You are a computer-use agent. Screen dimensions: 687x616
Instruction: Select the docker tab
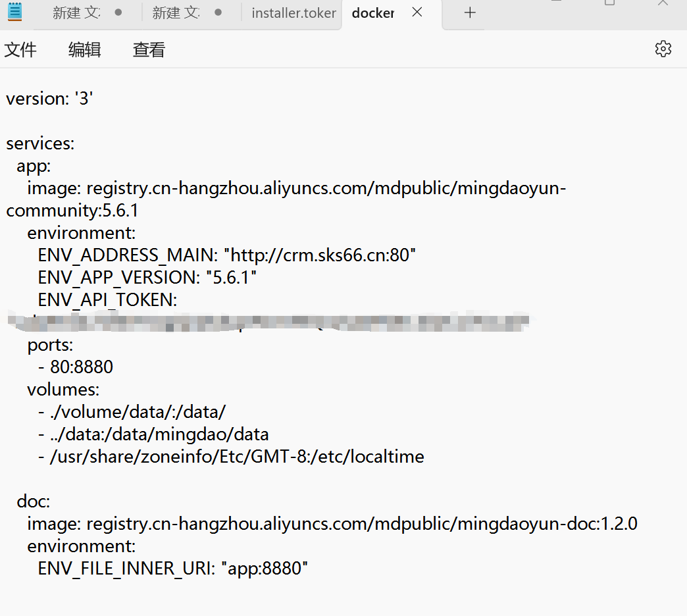click(x=373, y=13)
